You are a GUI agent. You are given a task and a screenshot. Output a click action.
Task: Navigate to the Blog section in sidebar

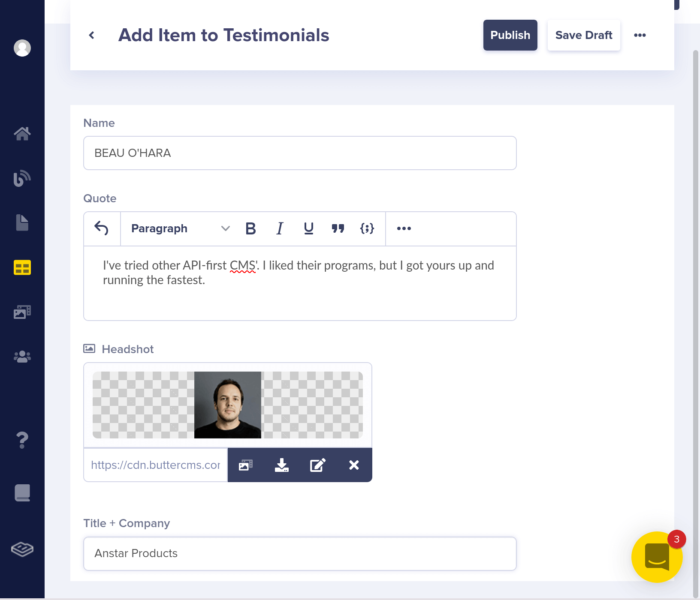[x=22, y=178]
